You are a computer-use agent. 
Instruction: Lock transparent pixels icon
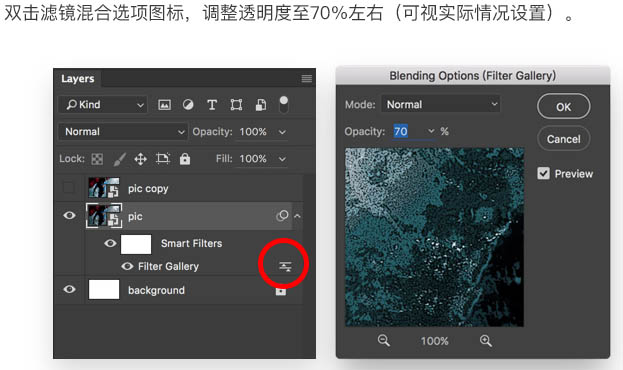[97, 159]
